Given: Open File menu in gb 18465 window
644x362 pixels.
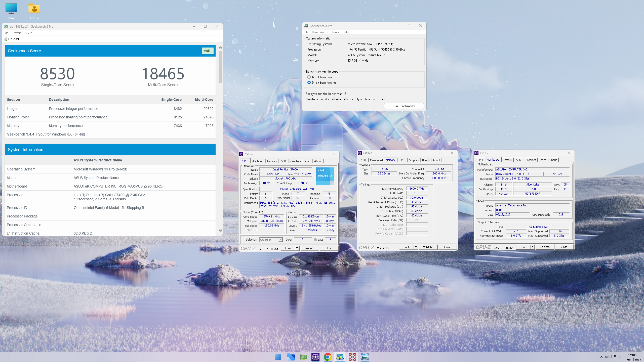Looking at the screenshot, I should pyautogui.click(x=6, y=33).
